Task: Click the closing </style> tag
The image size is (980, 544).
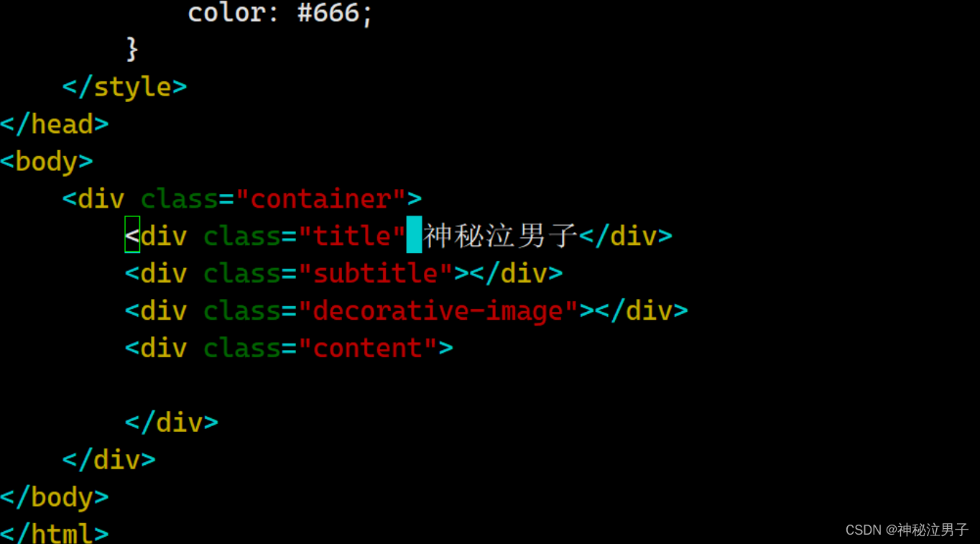Action: point(124,87)
